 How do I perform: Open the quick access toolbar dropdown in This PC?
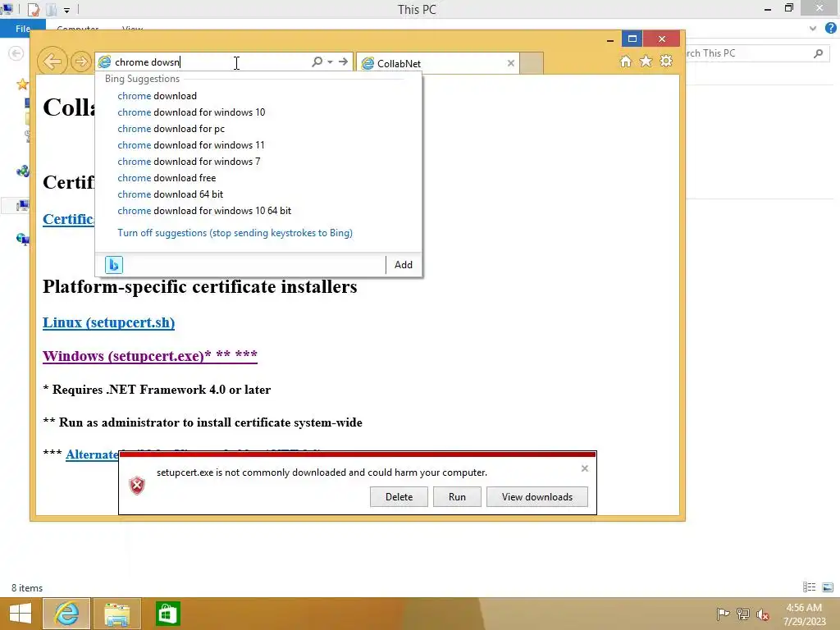click(67, 10)
